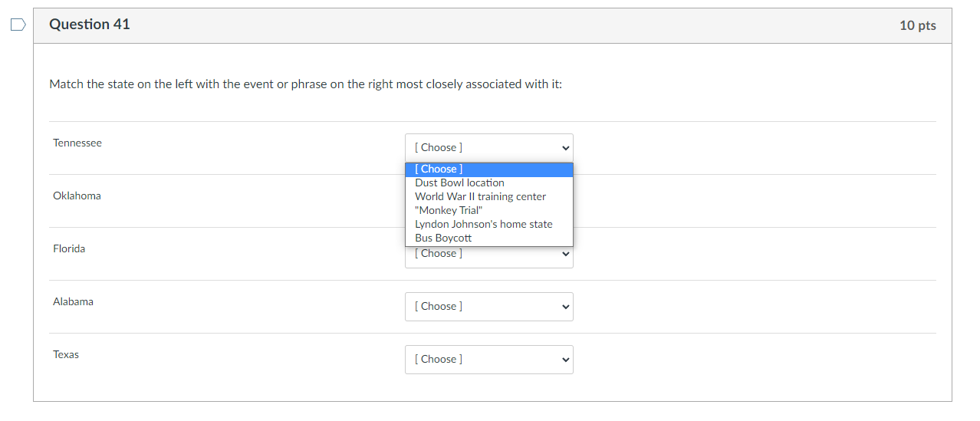Choose "Dust Bowl location" from the list

[459, 183]
